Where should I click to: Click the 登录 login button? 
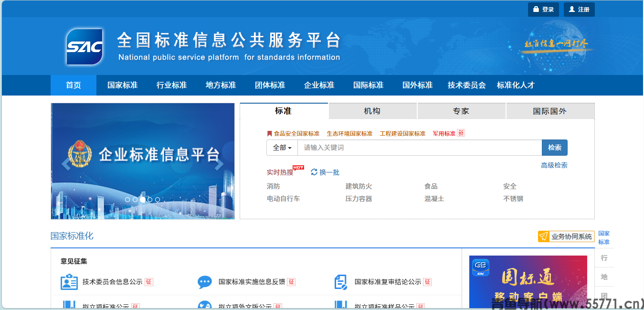(x=543, y=10)
